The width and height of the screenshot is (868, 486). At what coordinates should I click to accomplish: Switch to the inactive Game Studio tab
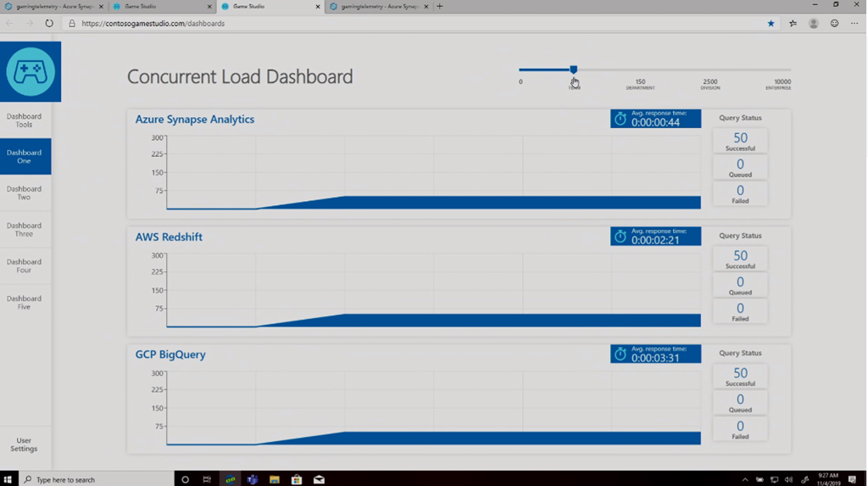(162, 6)
